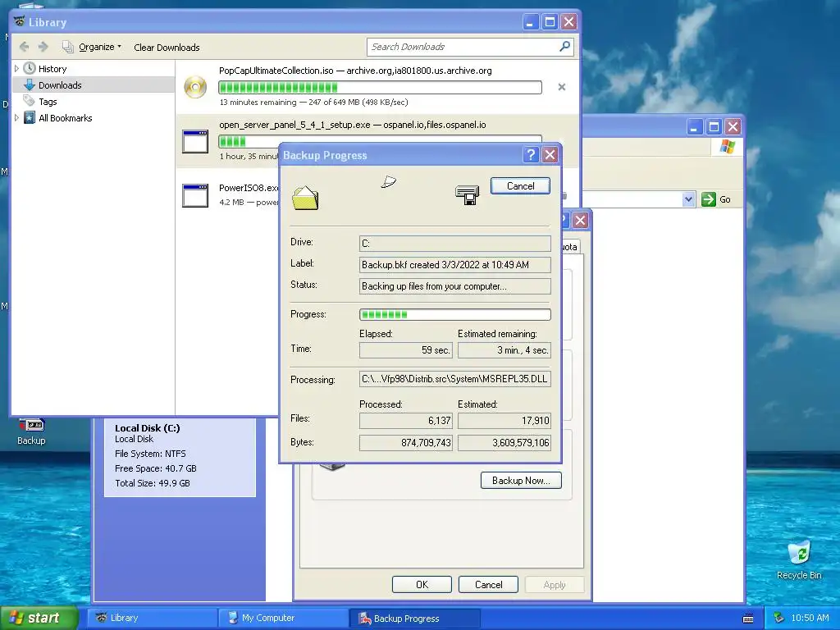Cancel the PopCapUltimateCollection.iso download
Image resolution: width=840 pixels, height=630 pixels.
point(561,87)
